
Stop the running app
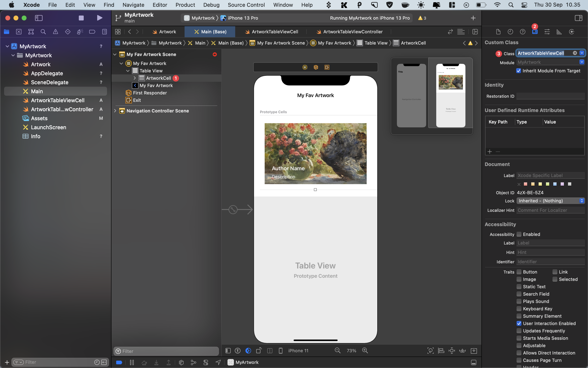[x=81, y=18]
